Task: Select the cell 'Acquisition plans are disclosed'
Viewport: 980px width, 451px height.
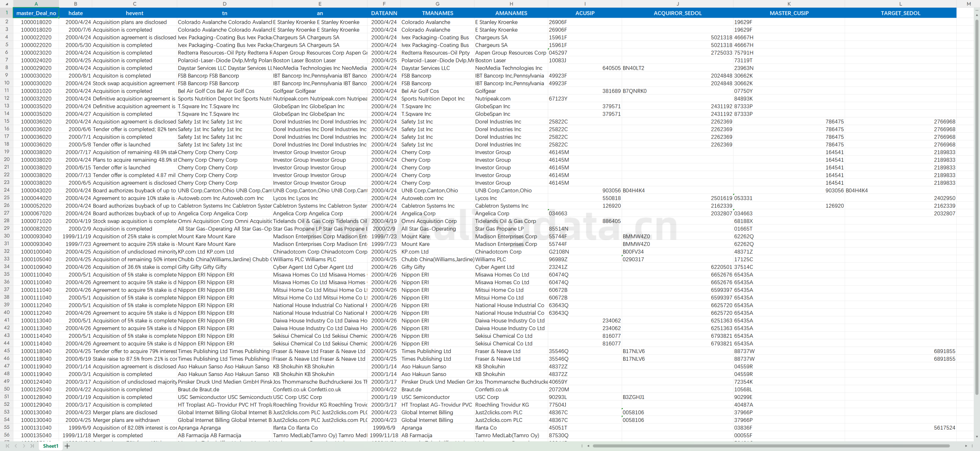Action: [134, 22]
